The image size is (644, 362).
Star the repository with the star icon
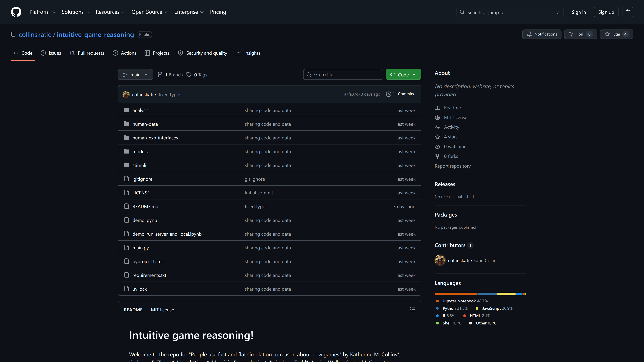coord(607,34)
